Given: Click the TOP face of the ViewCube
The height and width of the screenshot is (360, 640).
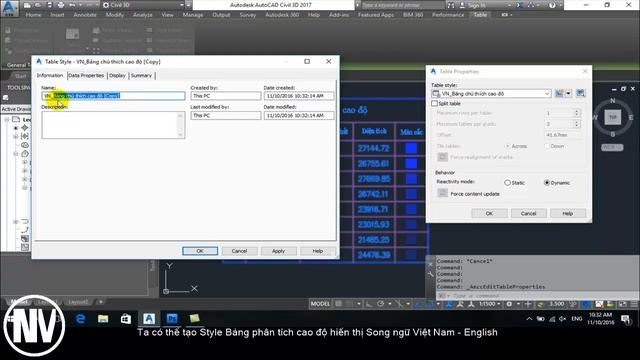Looking at the screenshot, I should click(x=613, y=117).
